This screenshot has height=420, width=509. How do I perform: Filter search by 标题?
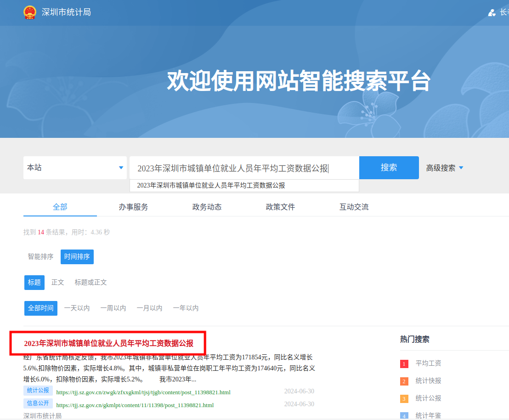coord(34,282)
